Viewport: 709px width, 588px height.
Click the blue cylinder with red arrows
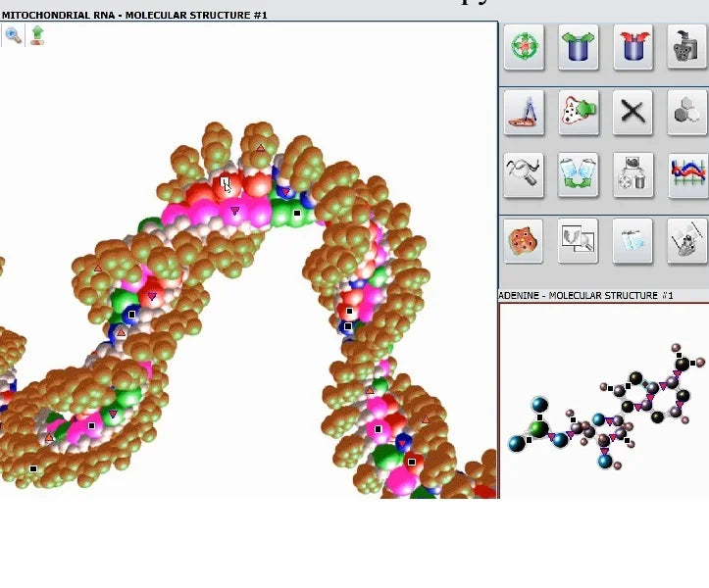(x=633, y=47)
